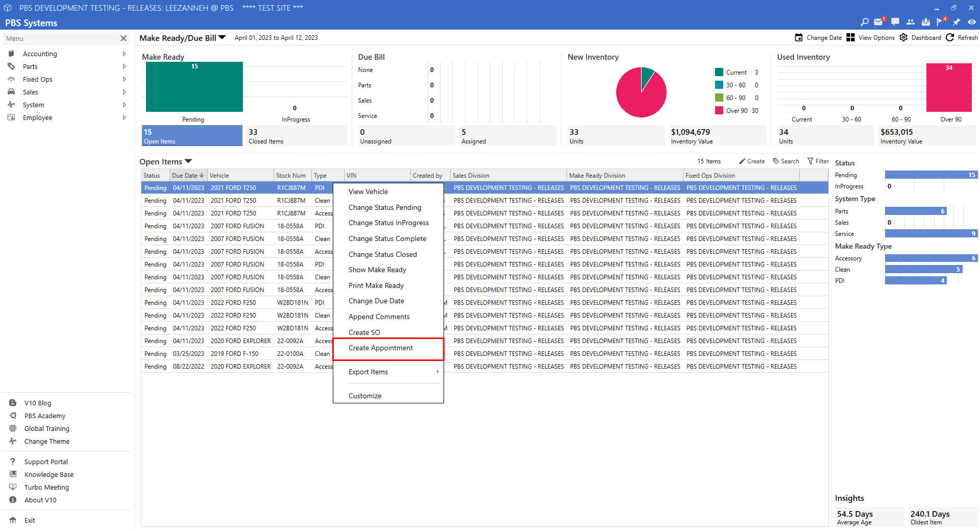Click the New Inventory pie chart
Image resolution: width=980 pixels, height=531 pixels.
point(641,92)
